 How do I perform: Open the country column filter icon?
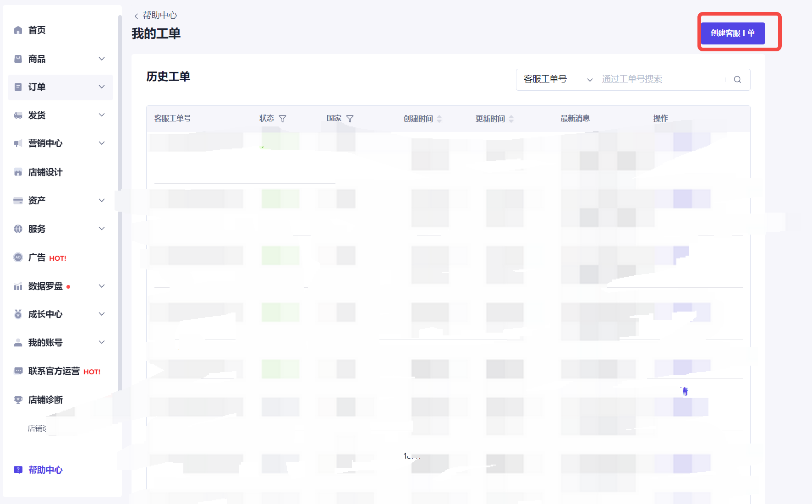coord(350,119)
